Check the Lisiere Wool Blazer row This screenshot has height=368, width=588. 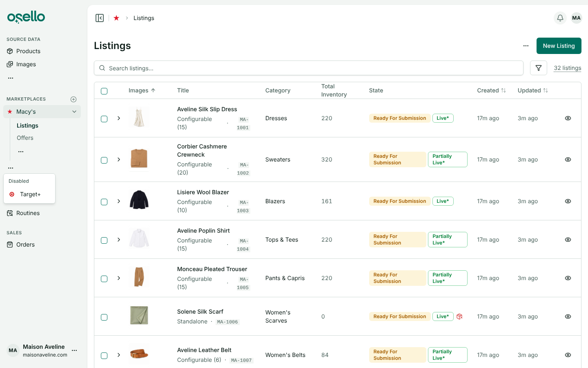click(104, 202)
